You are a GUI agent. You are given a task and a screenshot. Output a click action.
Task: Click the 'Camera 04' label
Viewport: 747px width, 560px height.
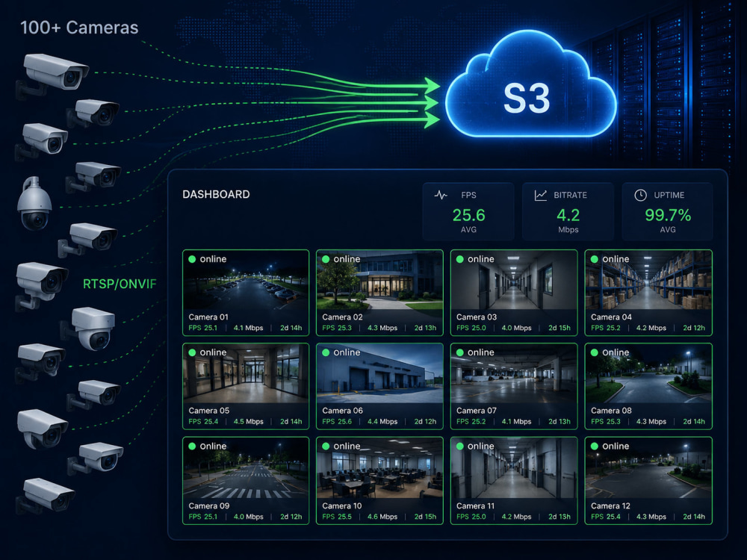pyautogui.click(x=611, y=317)
